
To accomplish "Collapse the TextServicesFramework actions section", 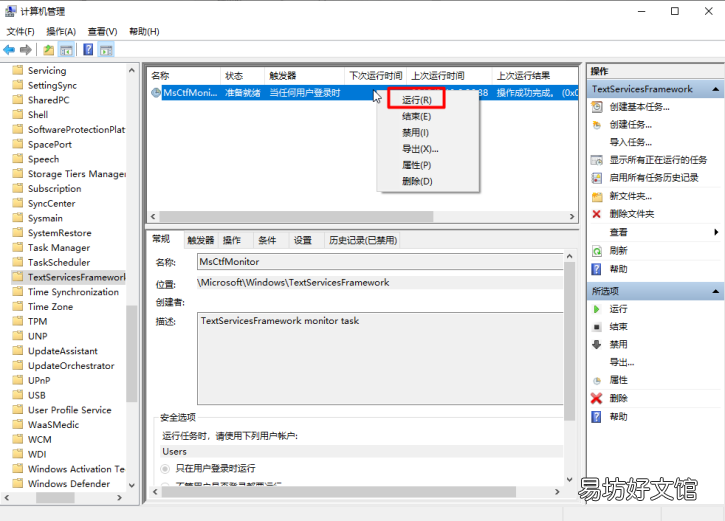I will pyautogui.click(x=715, y=89).
